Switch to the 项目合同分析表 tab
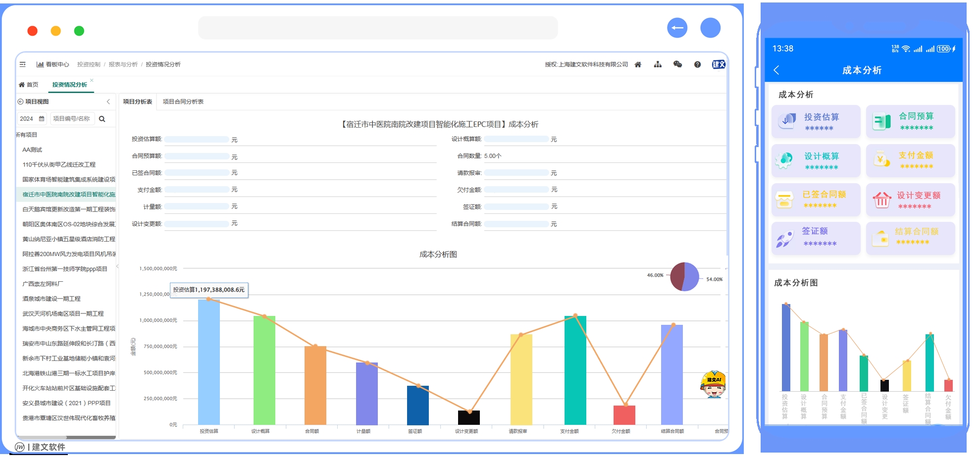 pyautogui.click(x=183, y=102)
